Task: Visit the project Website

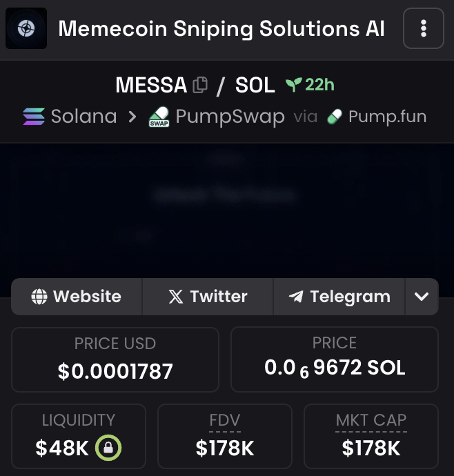Action: [x=77, y=296]
